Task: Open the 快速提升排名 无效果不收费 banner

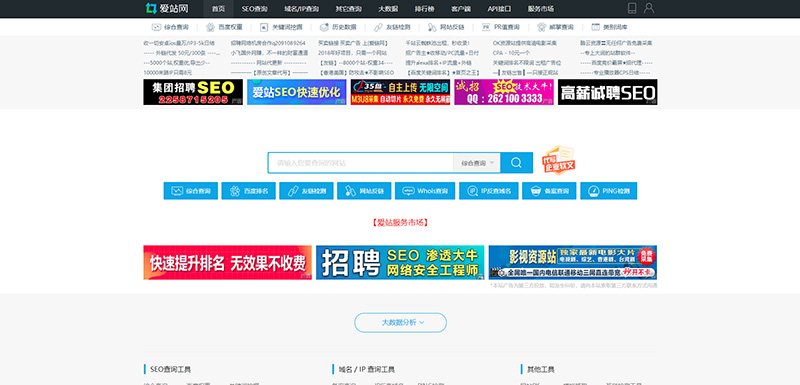Action: [x=228, y=263]
